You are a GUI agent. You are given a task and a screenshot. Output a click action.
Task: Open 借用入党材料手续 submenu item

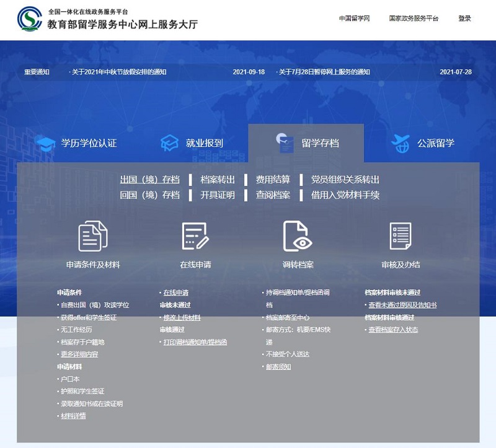pyautogui.click(x=345, y=195)
